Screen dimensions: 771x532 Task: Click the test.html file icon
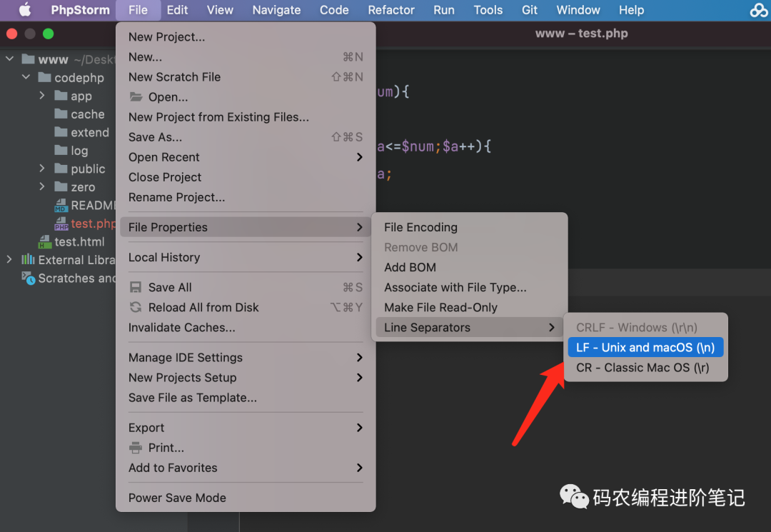pyautogui.click(x=45, y=242)
